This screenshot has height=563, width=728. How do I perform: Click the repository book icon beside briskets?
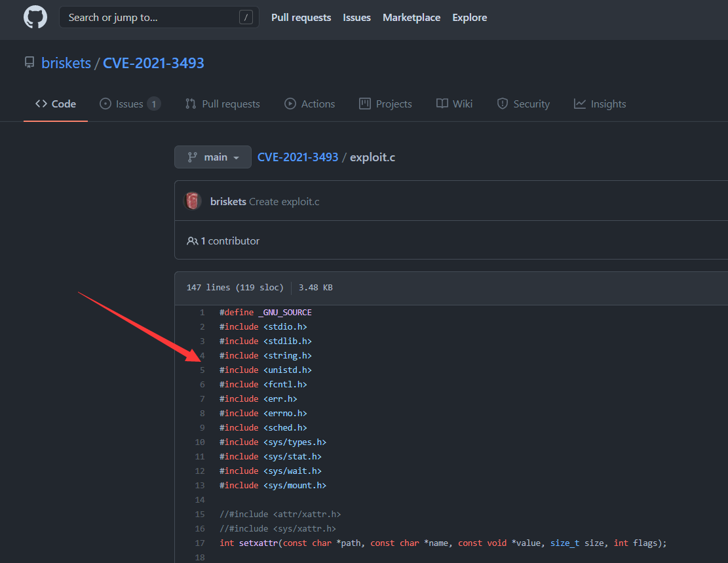(x=29, y=63)
